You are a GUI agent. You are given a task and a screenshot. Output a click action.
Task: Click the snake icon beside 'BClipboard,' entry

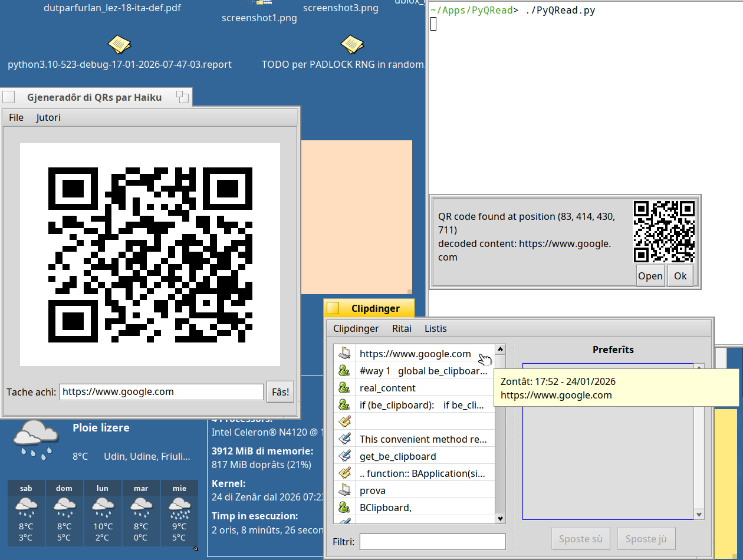coord(345,507)
